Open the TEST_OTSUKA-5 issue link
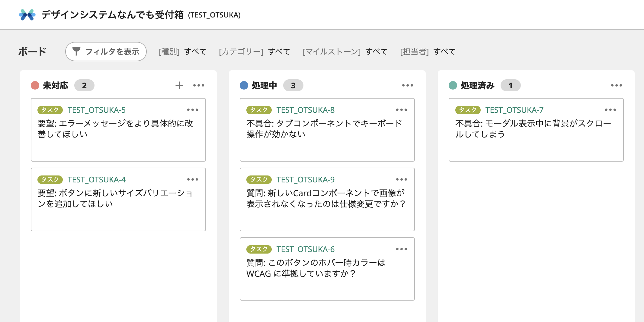Screen dimensions: 644x322 coord(96,110)
